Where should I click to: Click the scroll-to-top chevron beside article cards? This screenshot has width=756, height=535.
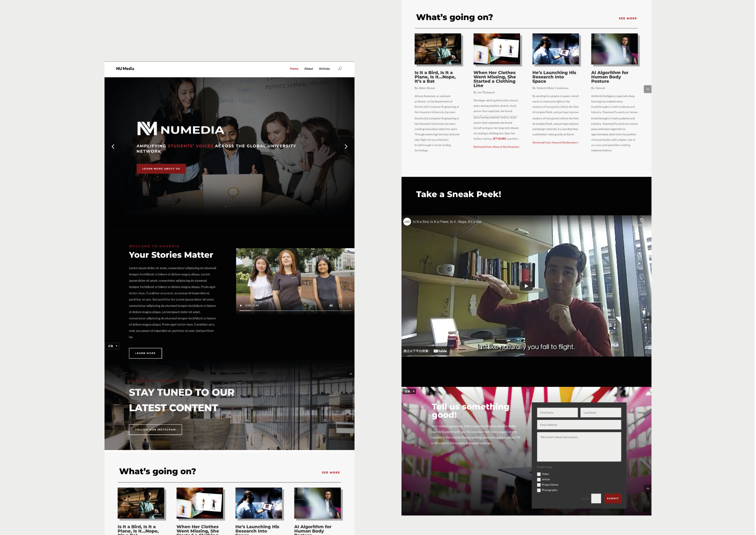(647, 89)
